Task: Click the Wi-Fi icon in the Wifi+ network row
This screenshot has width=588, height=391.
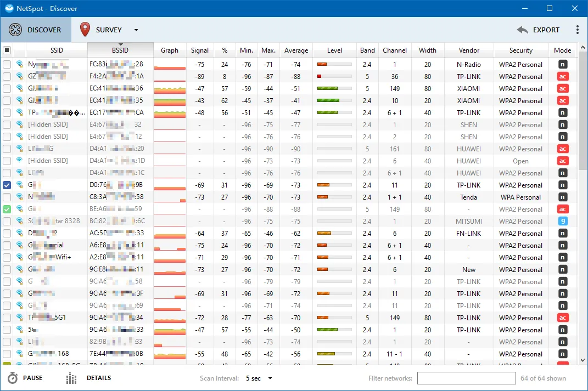Action: (20, 257)
